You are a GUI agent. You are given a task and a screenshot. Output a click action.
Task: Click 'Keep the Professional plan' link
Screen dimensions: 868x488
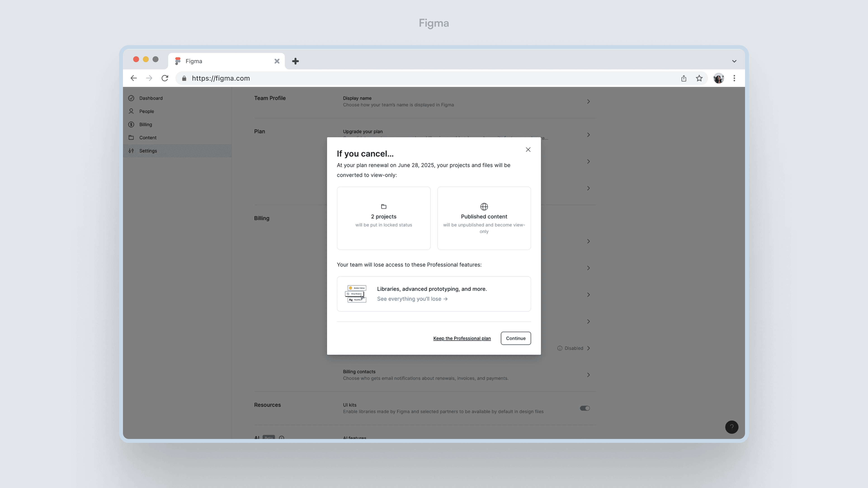click(x=462, y=338)
